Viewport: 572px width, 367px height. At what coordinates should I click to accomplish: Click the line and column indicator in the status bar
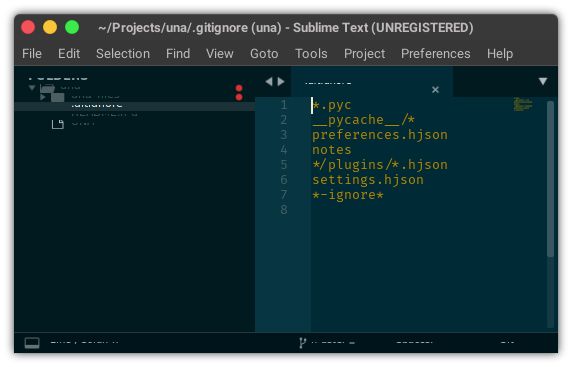pyautogui.click(x=84, y=343)
